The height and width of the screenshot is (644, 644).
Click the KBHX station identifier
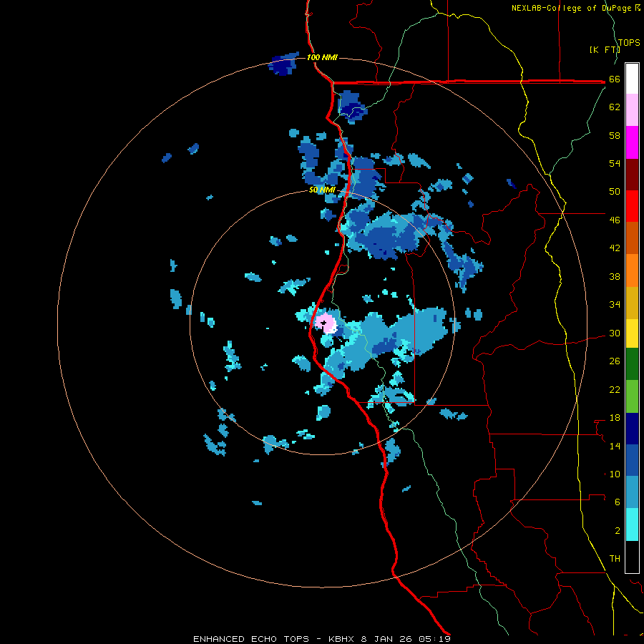[341, 639]
